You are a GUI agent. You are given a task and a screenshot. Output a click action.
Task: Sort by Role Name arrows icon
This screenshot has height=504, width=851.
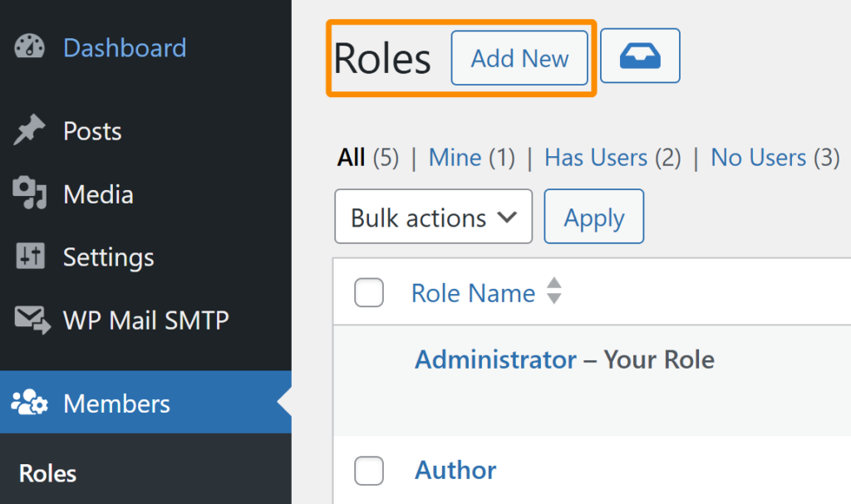point(553,291)
